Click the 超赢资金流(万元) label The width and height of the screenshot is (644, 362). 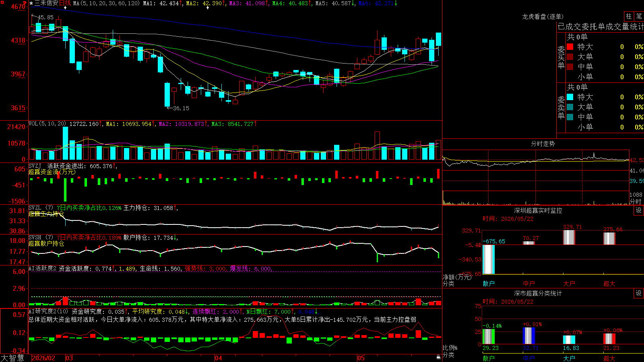[x=52, y=172]
